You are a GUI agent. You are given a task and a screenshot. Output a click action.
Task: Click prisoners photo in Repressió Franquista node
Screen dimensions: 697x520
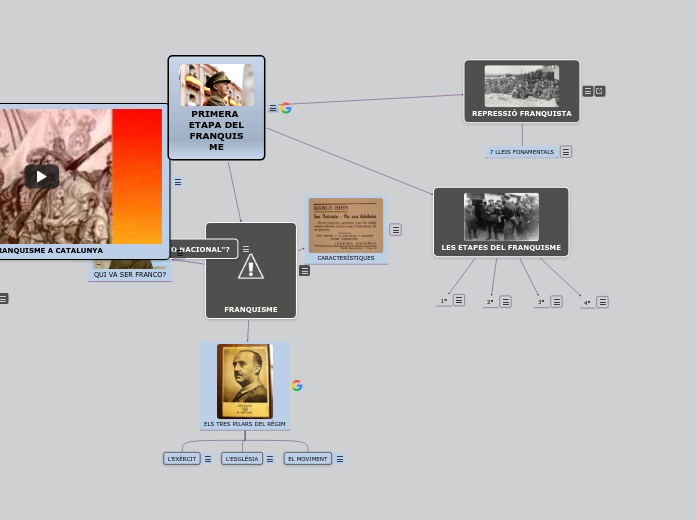tap(522, 86)
